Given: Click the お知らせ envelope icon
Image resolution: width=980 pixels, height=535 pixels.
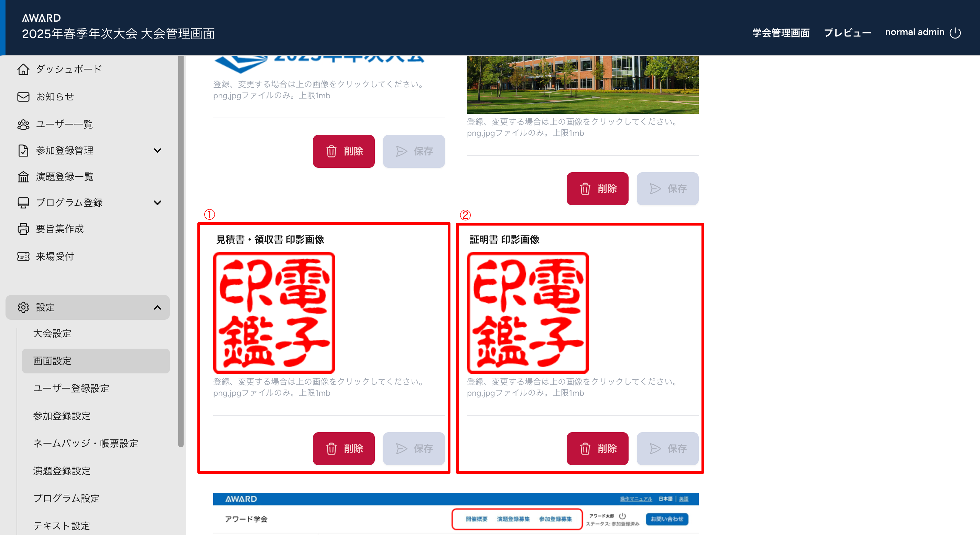Looking at the screenshot, I should click(x=23, y=97).
